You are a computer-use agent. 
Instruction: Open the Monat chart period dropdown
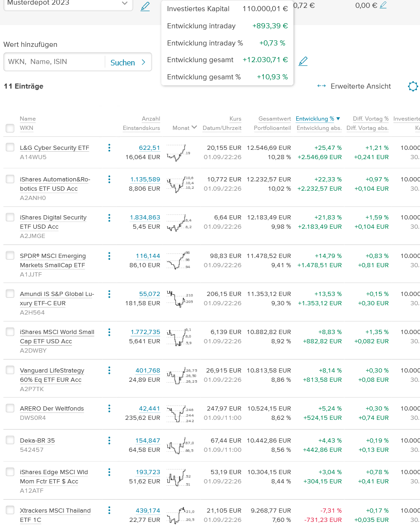pyautogui.click(x=185, y=128)
